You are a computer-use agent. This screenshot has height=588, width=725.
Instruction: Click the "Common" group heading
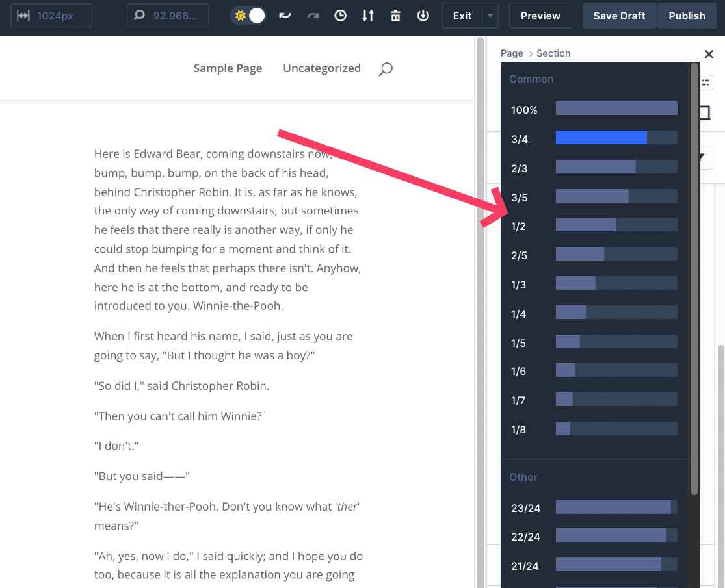(531, 79)
